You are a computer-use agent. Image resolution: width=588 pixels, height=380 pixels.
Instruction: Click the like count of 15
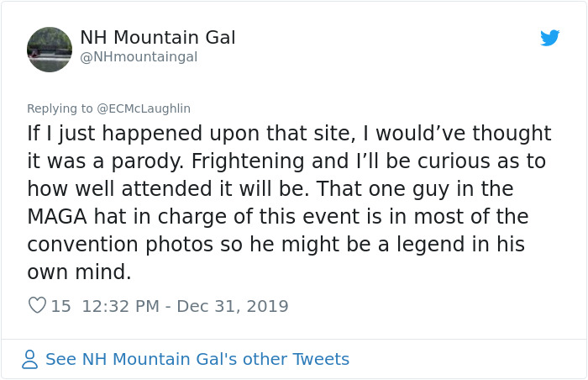(60, 306)
